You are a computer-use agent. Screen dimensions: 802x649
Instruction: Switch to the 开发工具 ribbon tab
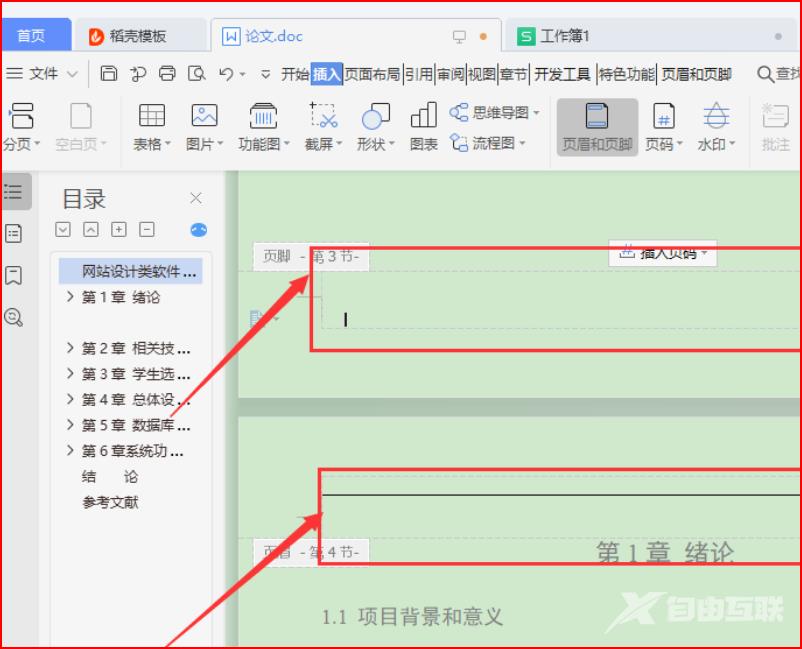click(563, 75)
